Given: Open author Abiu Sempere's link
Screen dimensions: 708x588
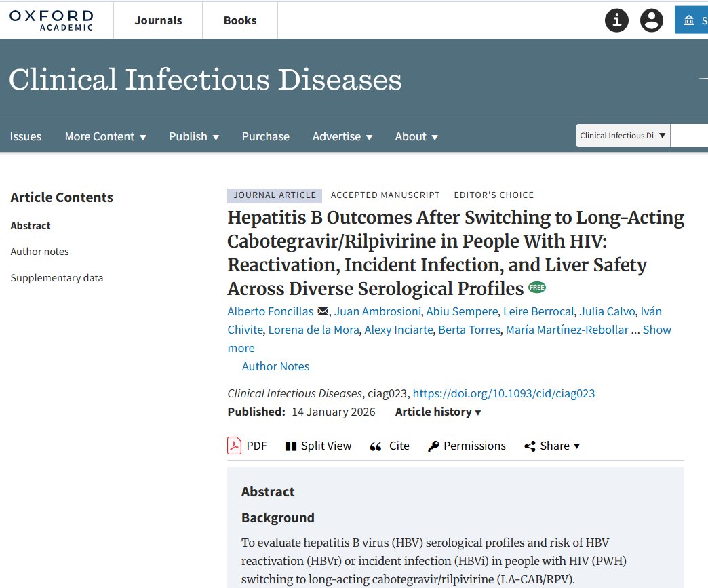Looking at the screenshot, I should (x=462, y=311).
